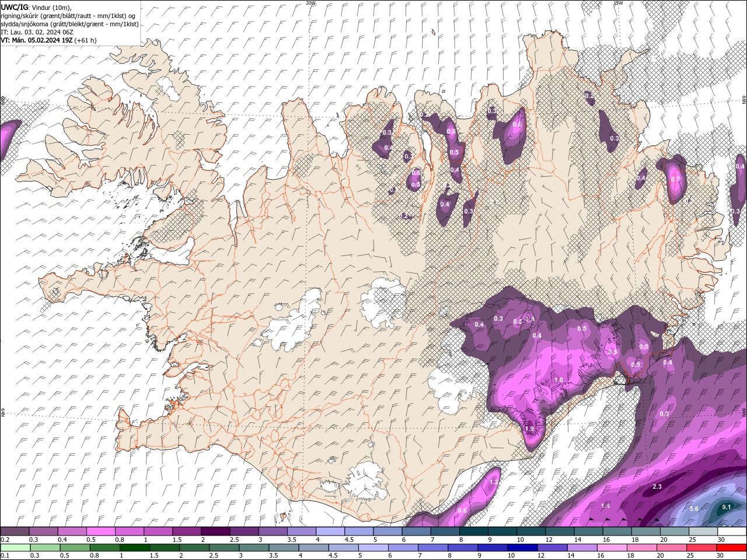Viewport: 747px width, 560px height.
Task: Click the bright pink 0.5 swatch in upper legend
Action: tap(100, 531)
